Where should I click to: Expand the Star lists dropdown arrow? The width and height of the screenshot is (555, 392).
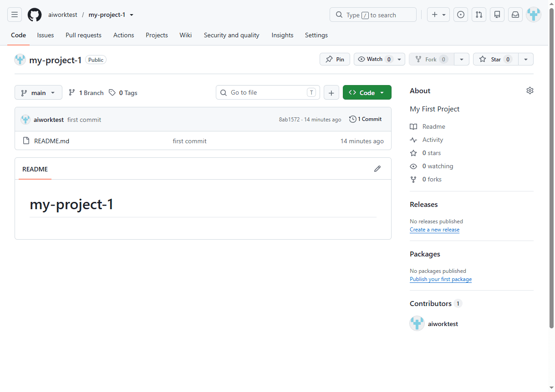(x=526, y=59)
